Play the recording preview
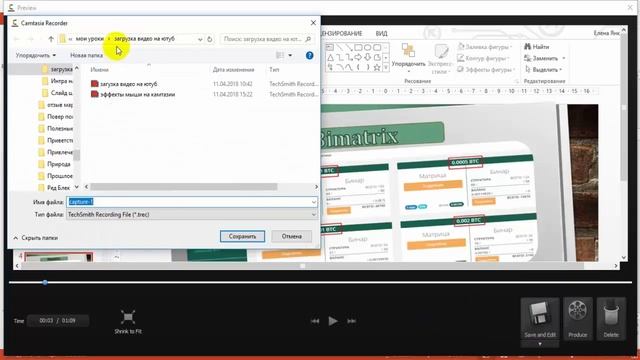This screenshot has width=640, height=360. [x=333, y=321]
